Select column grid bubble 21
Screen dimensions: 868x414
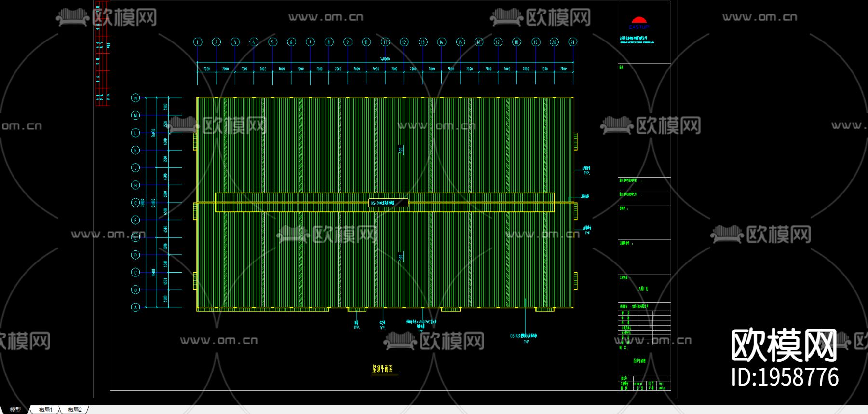tap(573, 42)
